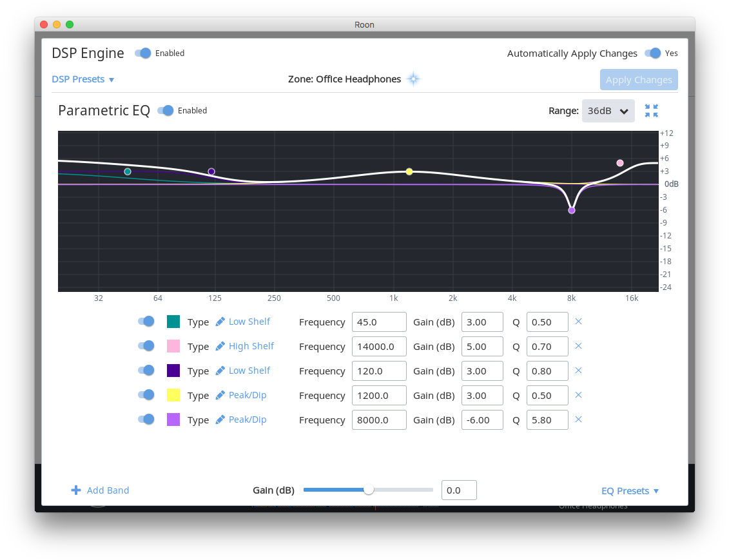Remove the 8000 Hz Peak/Dip band
The image size is (729, 560).
[578, 420]
